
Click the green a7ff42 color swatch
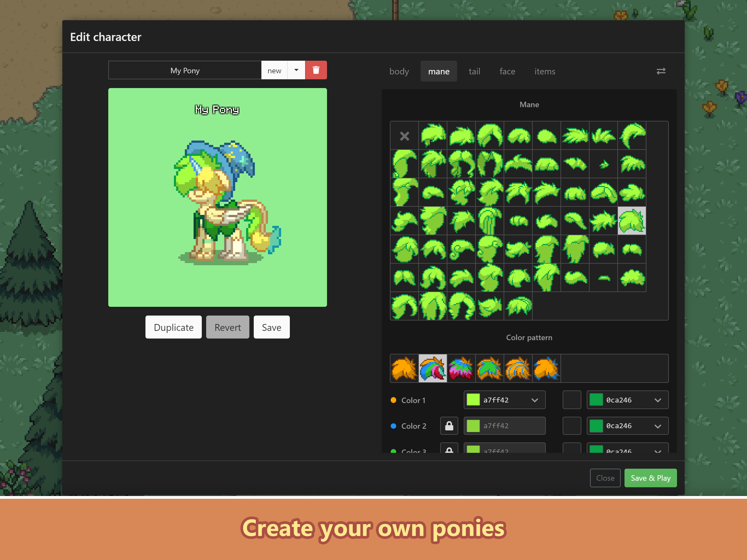tap(474, 400)
